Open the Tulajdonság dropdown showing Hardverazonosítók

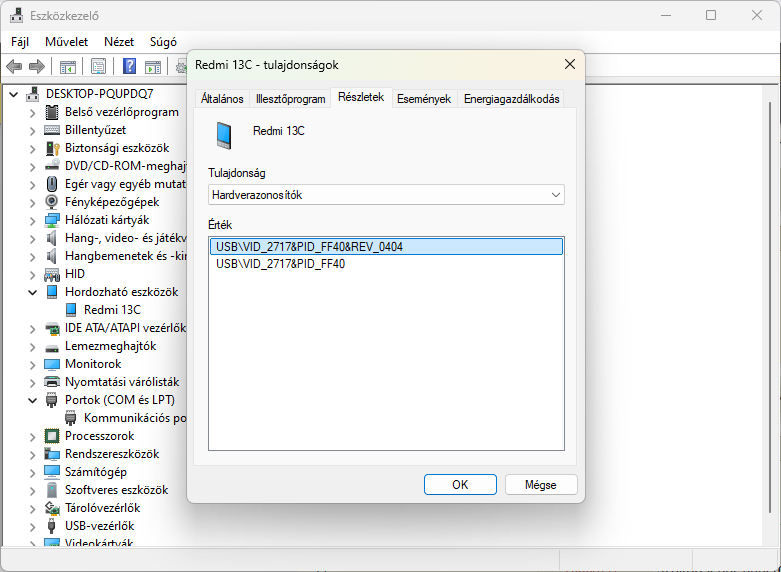pyautogui.click(x=386, y=195)
